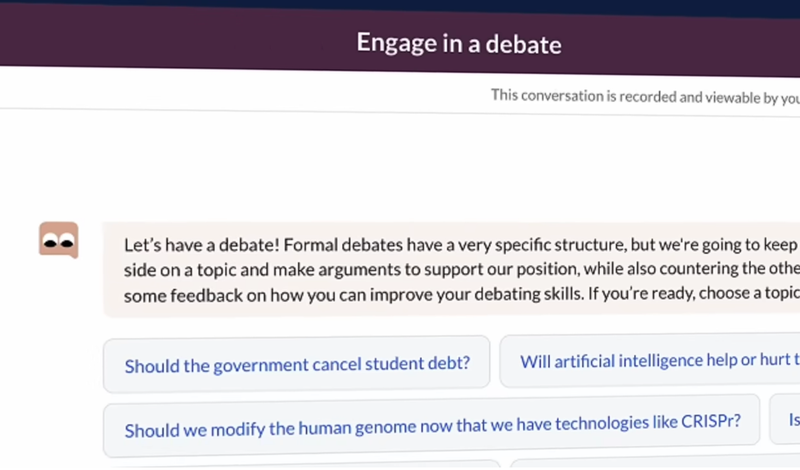Image resolution: width=800 pixels, height=470 pixels.
Task: Click the message line starting "side on a topic"
Action: click(x=460, y=270)
